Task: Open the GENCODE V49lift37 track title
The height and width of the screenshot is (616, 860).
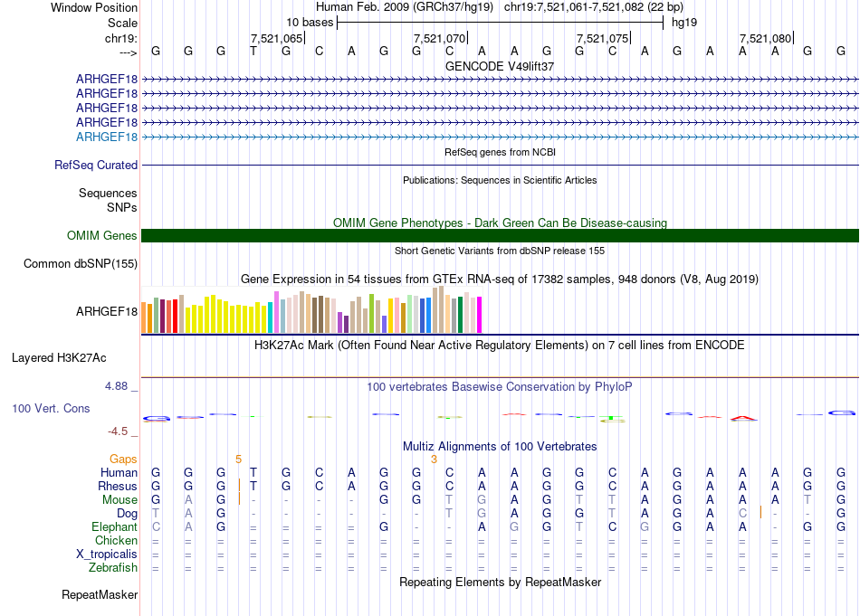Action: click(x=500, y=66)
